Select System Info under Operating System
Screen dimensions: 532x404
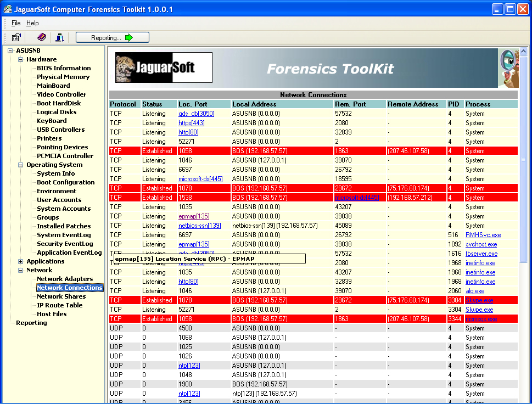(55, 173)
